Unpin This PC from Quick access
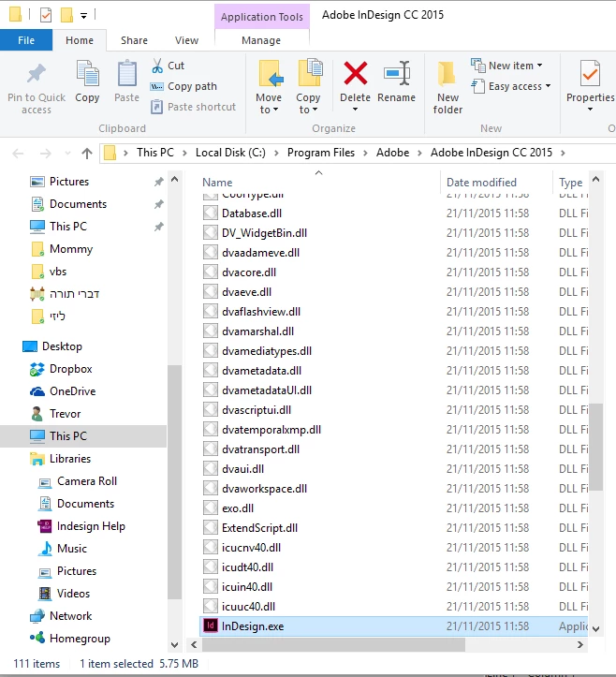Viewport: 616px width, 677px height. (x=158, y=227)
